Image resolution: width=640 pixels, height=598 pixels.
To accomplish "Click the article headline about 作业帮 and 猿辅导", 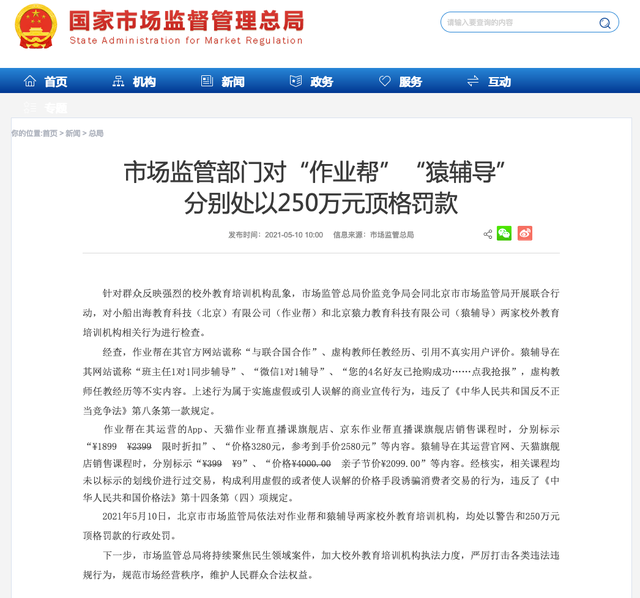I will [x=314, y=187].
